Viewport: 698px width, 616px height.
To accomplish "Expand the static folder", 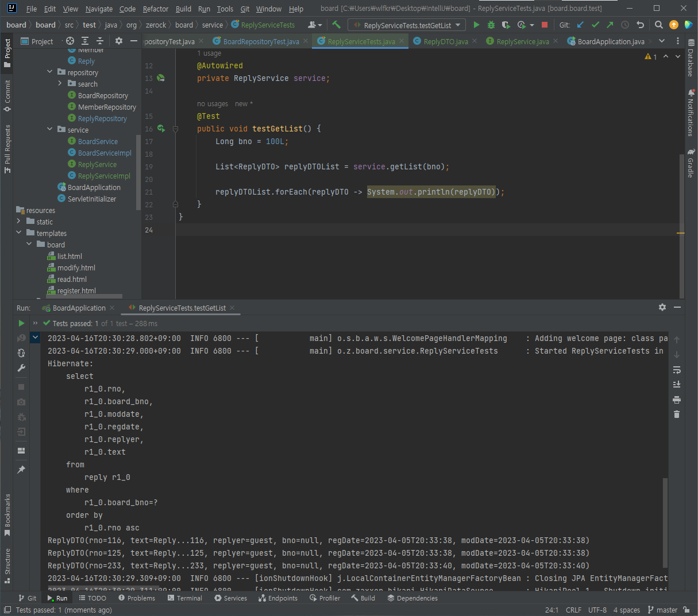I will pos(19,222).
